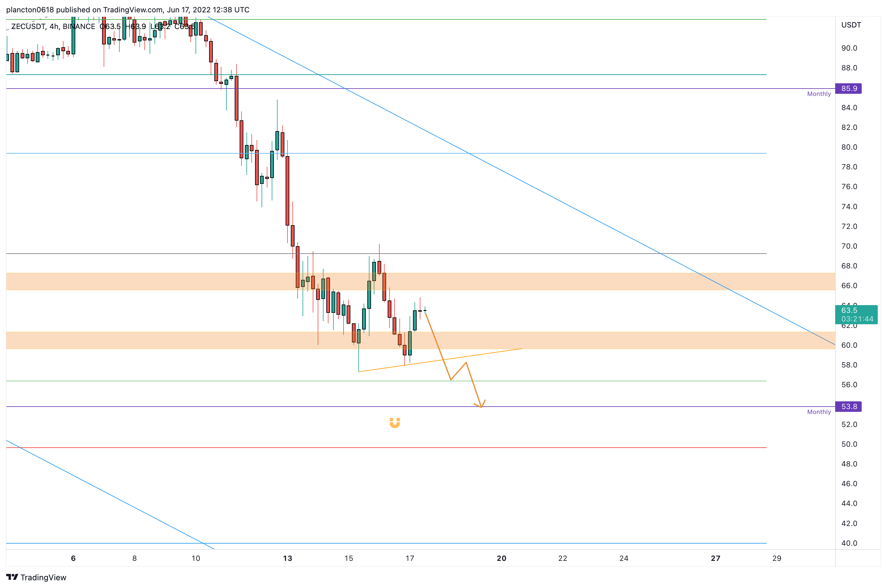Click the publisher header text plancton0618
The width and height of the screenshot is (887, 588).
pos(30,10)
